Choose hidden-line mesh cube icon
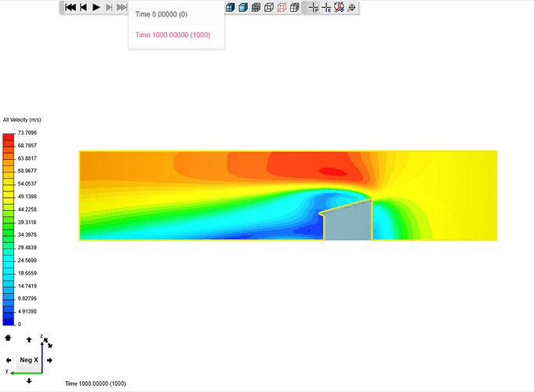 coord(295,7)
